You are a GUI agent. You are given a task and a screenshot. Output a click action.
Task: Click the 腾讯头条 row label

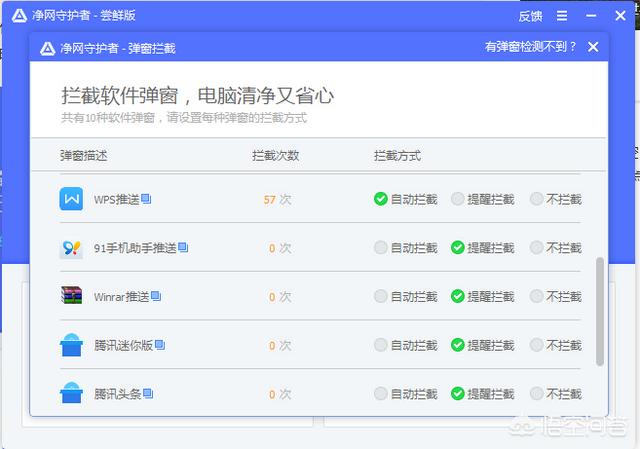[x=118, y=394]
